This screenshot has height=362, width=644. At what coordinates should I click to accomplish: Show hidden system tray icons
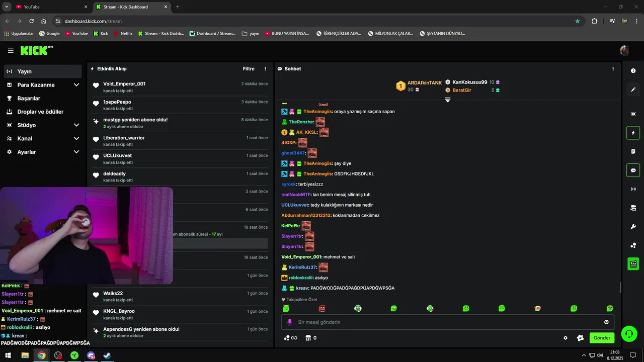584,355
